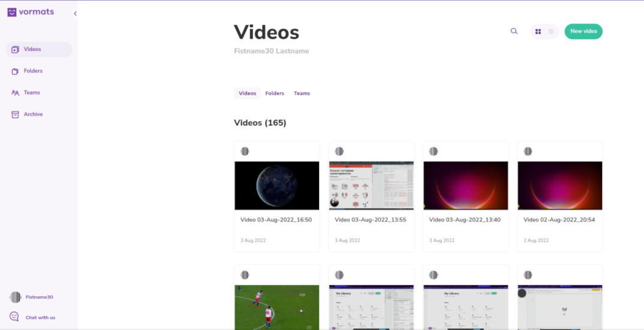The width and height of the screenshot is (644, 330).
Task: Open Folders in the left sidebar
Action: [33, 71]
